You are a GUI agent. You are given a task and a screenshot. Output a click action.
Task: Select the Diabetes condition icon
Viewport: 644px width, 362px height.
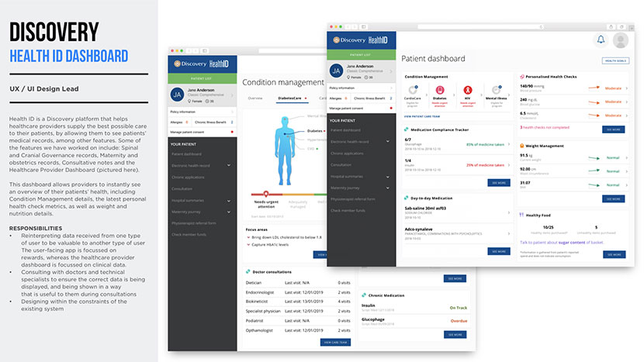click(439, 90)
